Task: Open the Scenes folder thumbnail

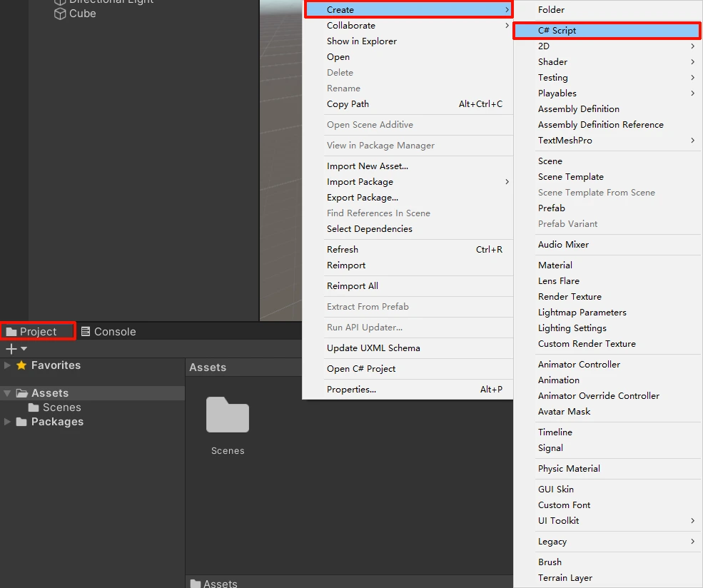Action: pos(228,416)
